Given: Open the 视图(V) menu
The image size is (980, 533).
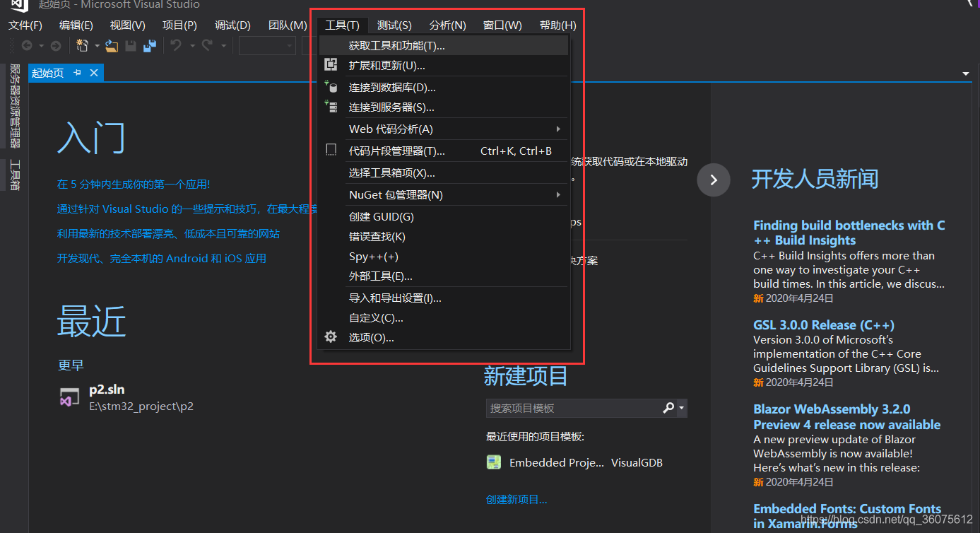Looking at the screenshot, I should 128,25.
